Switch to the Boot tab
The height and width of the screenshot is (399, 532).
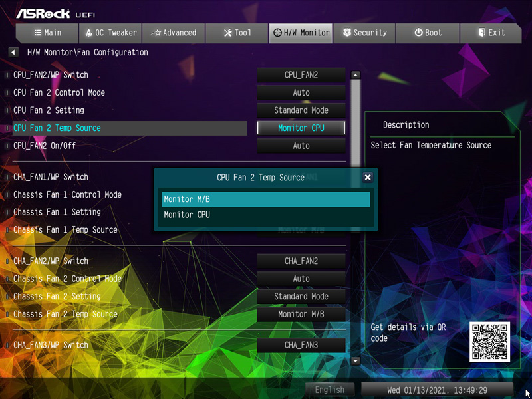(x=428, y=33)
